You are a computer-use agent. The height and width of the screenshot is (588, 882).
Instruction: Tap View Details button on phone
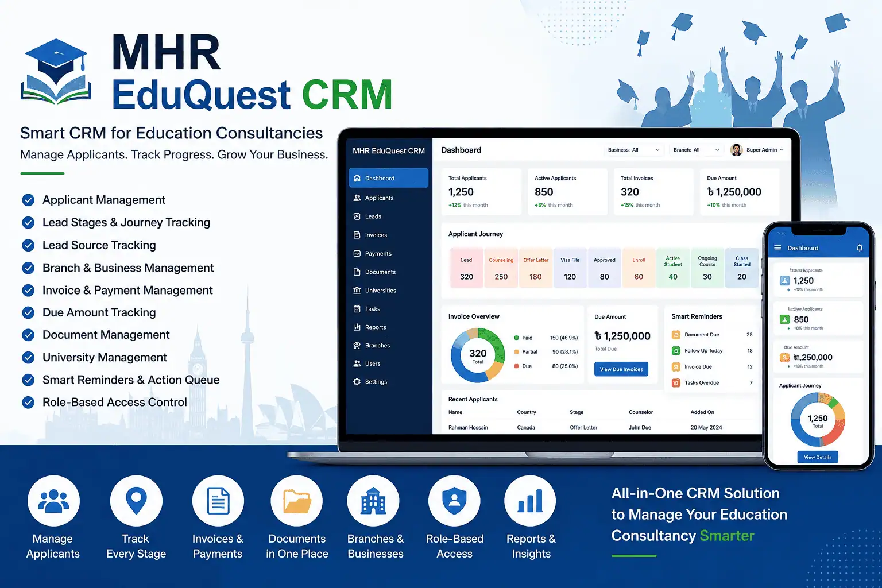coord(818,457)
